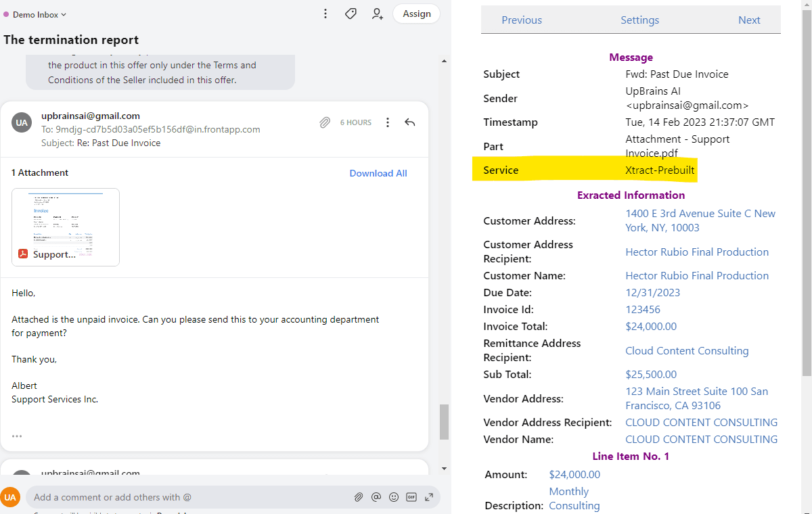The height and width of the screenshot is (514, 812).
Task: Open the Settings tab
Action: [x=639, y=20]
